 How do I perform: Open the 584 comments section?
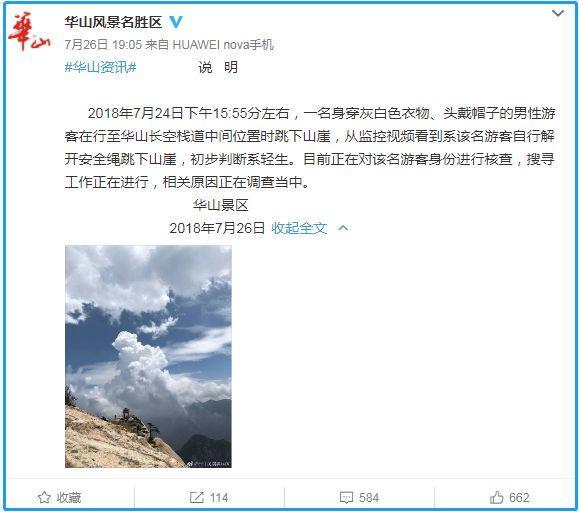tap(369, 497)
